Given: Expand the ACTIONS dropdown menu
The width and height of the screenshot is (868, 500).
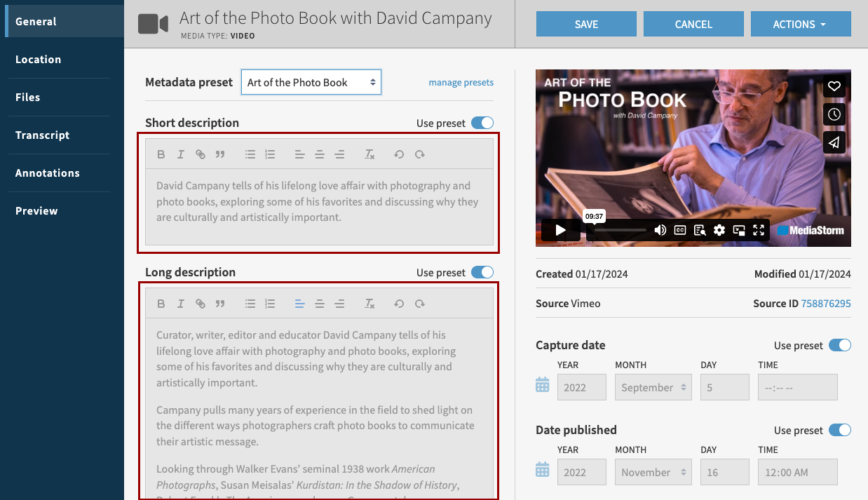Looking at the screenshot, I should pyautogui.click(x=800, y=24).
